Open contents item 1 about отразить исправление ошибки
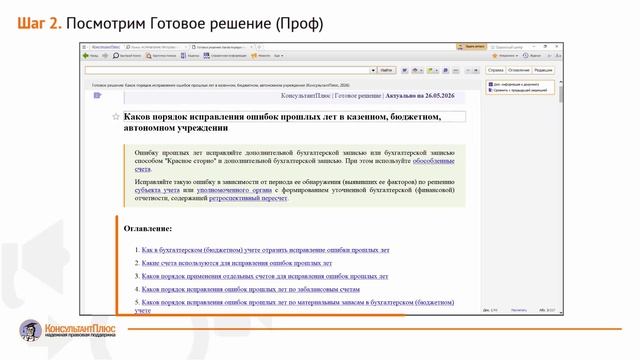 (x=265, y=250)
